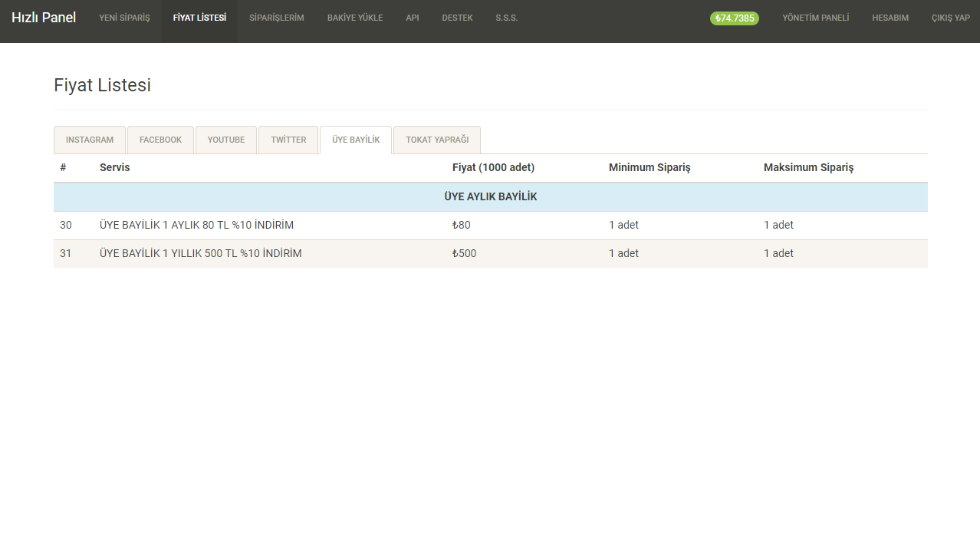Open the Yeni Sipariş page
This screenshot has height=544, width=980.
124,18
